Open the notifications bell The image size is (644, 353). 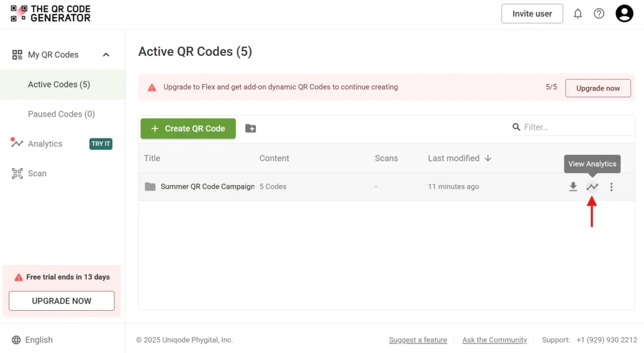[577, 14]
